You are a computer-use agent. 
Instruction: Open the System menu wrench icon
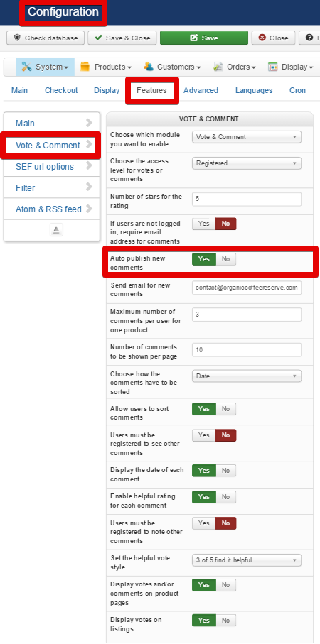[x=27, y=67]
